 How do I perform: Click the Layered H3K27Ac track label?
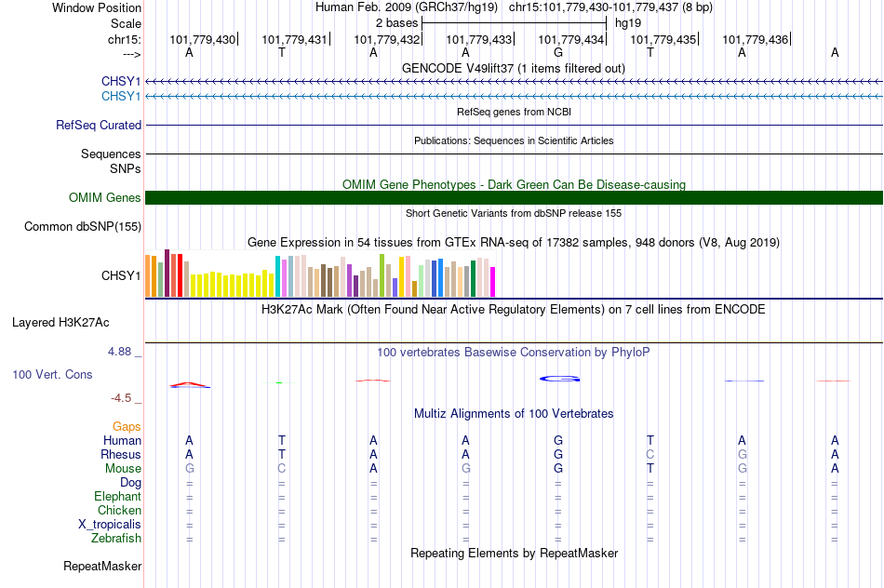click(60, 323)
